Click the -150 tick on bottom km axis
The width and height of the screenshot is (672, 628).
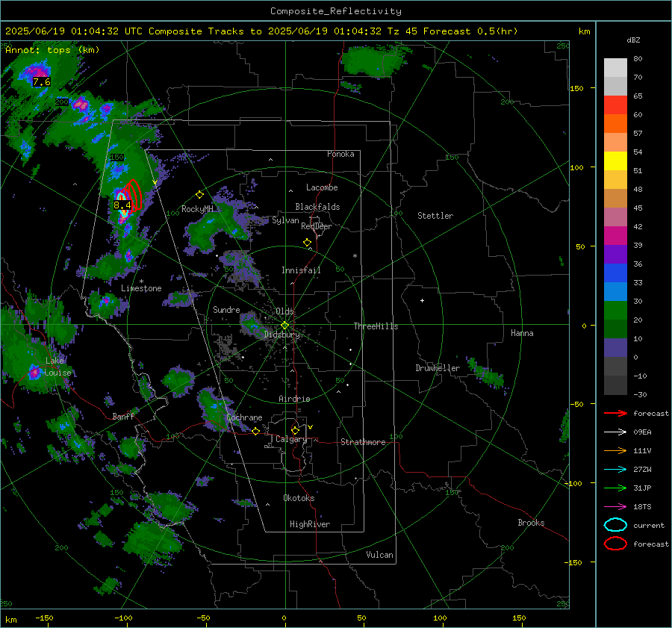tap(44, 618)
